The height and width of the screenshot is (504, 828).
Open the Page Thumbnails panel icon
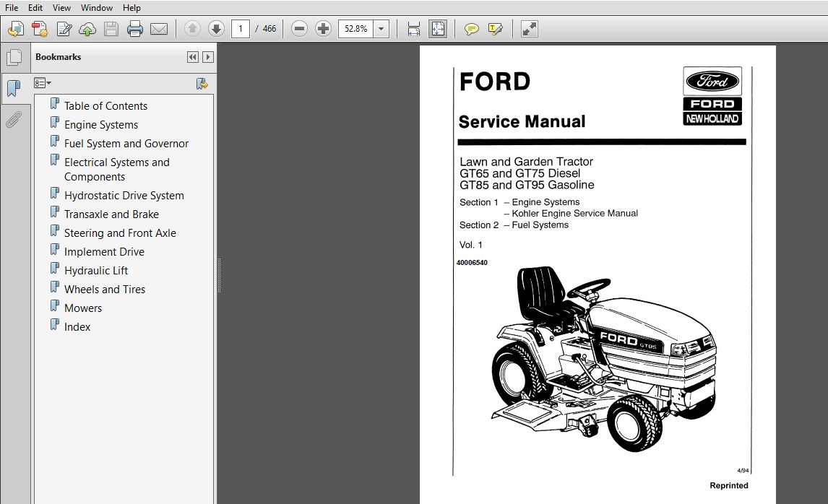click(x=14, y=58)
